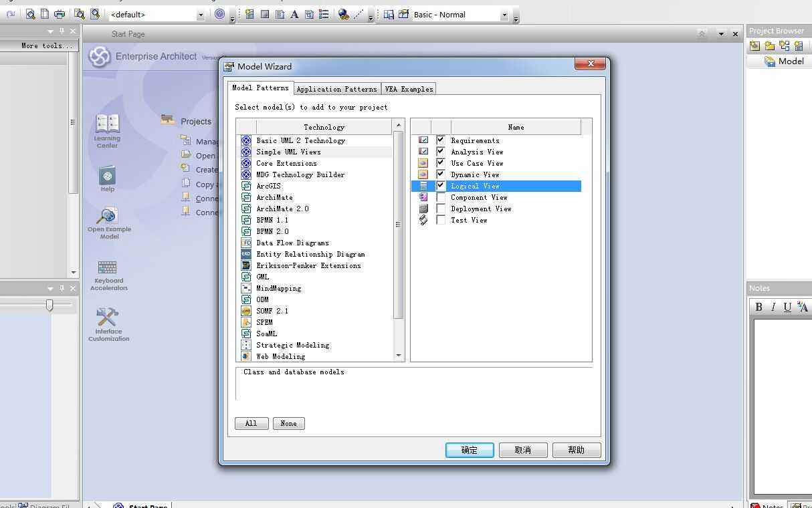Image resolution: width=812 pixels, height=508 pixels.
Task: Select ArchiMate 2.0 in Technology list
Action: 282,209
